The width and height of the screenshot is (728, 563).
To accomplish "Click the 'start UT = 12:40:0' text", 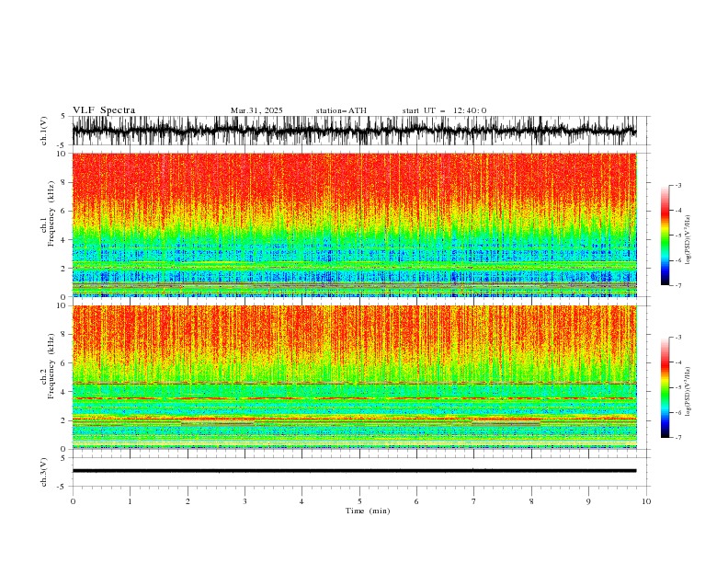I will tap(444, 110).
